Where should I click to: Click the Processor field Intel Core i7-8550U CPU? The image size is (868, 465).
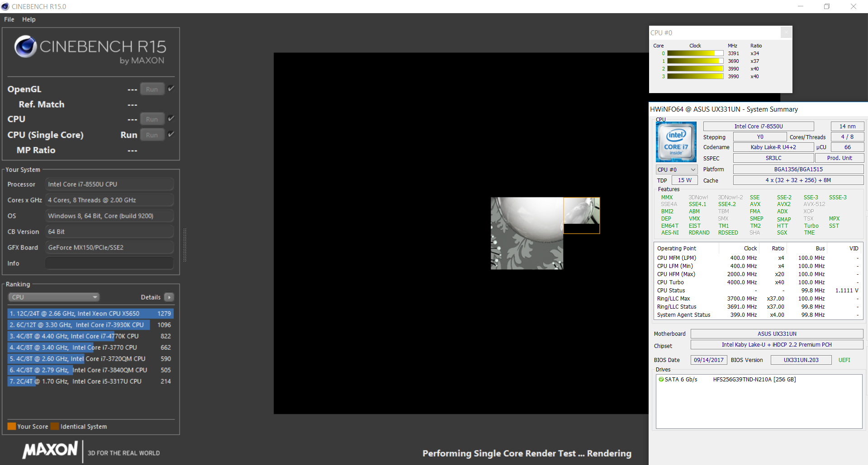coord(109,184)
